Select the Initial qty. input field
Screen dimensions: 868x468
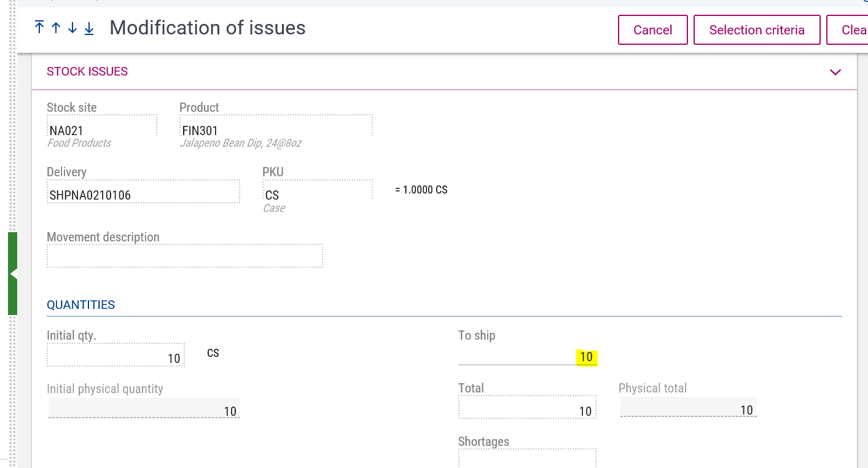pyautogui.click(x=115, y=357)
